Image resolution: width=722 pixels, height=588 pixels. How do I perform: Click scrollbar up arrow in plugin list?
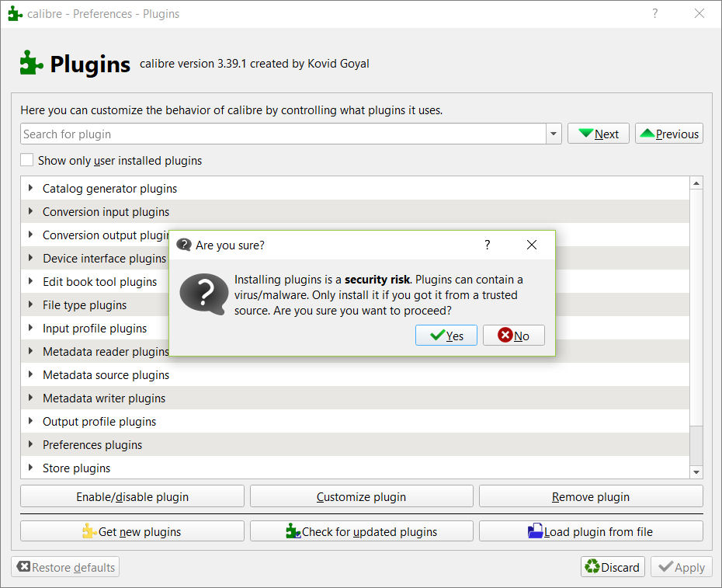[696, 183]
